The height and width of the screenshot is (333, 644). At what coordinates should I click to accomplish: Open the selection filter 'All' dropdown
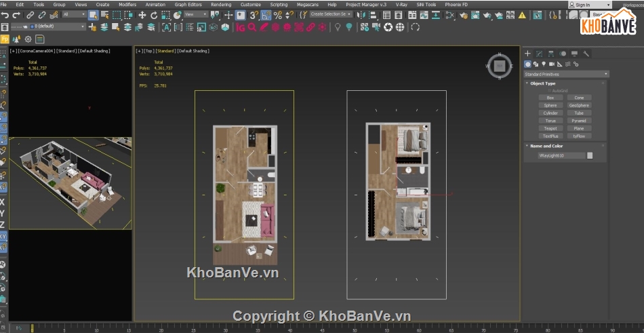click(75, 14)
